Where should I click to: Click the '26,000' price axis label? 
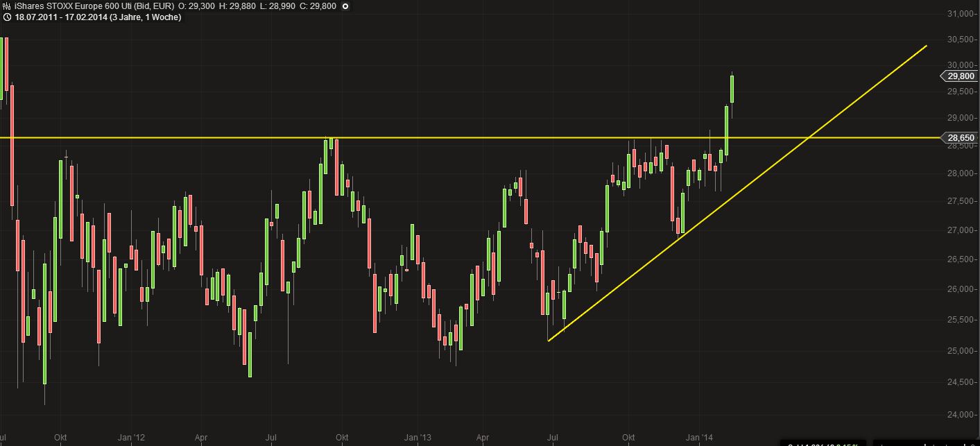coord(961,289)
